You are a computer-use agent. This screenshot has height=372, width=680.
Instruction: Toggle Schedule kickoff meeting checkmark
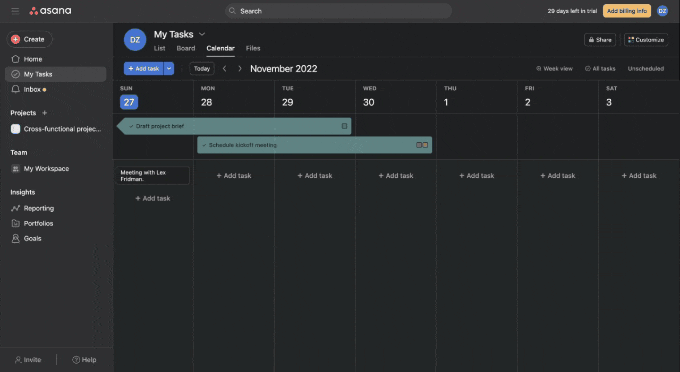(x=204, y=145)
